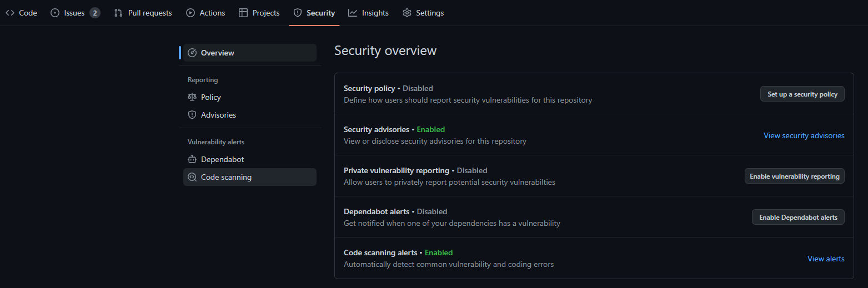Open the Code tab

[22, 13]
